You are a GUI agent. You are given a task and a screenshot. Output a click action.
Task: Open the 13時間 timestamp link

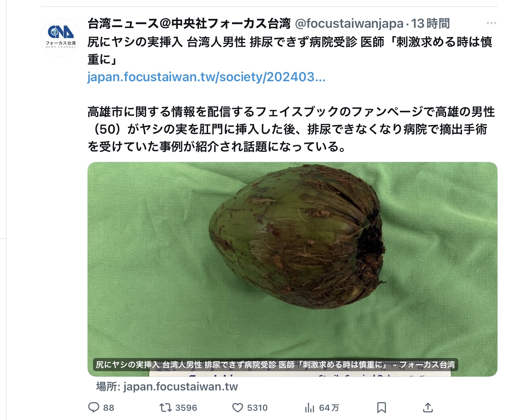(430, 24)
